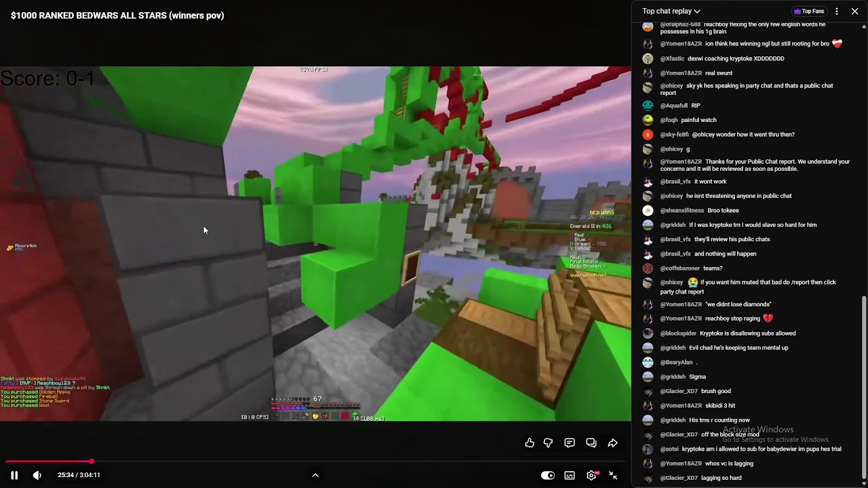Click 'they'll review his public chats' message
The image size is (868, 488).
coord(732,239)
